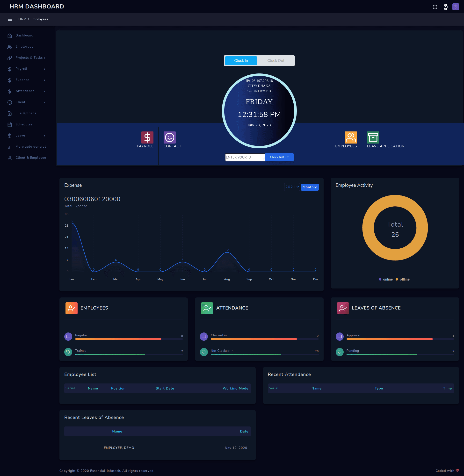Click the Clock In/Out button
Image resolution: width=464 pixels, height=476 pixels.
tap(279, 157)
